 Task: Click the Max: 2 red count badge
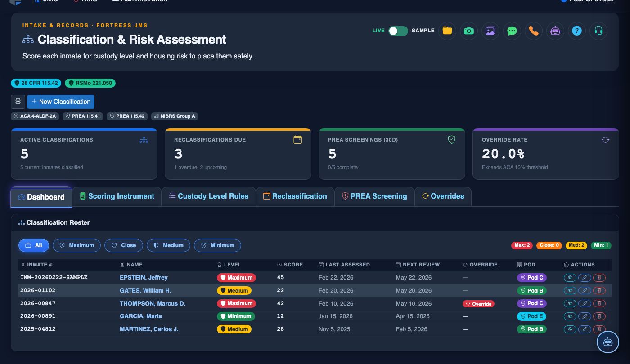coord(522,245)
